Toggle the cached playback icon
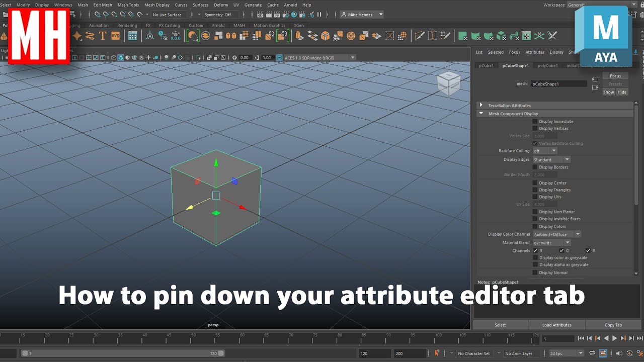Image resolution: width=644 pixels, height=362 pixels. [603, 353]
